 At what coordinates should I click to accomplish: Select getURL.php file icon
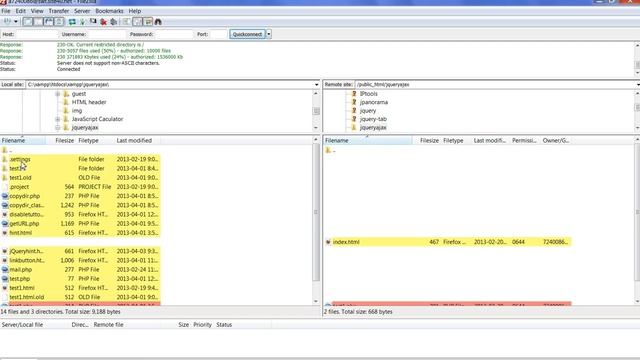(4, 224)
